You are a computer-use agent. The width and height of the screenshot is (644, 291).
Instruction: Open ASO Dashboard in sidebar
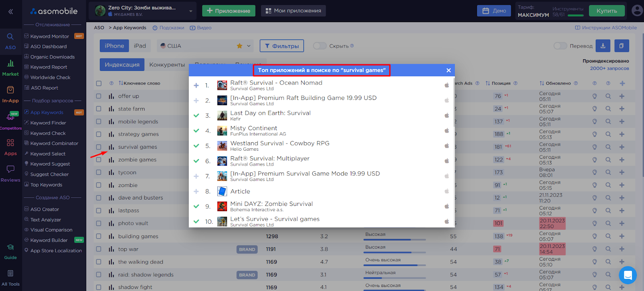pyautogui.click(x=49, y=47)
